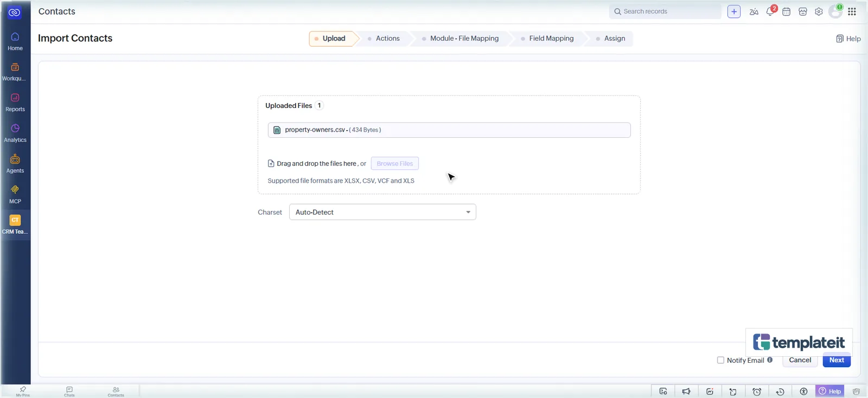Click the Zoho CRM logo
Screen dimensions: 868x398
point(15,12)
